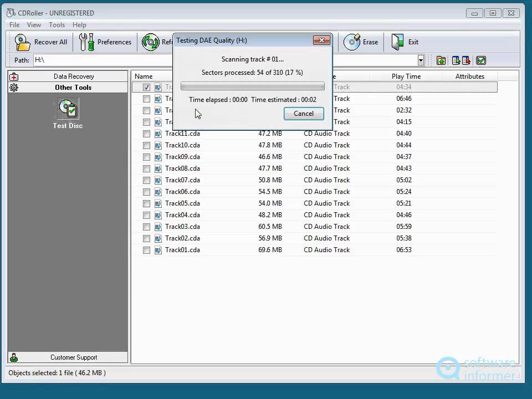Click the Data Recovery first-aid icon

(x=14, y=76)
